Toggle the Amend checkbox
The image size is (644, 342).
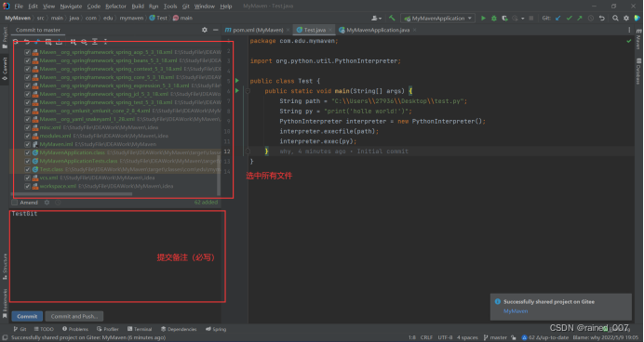point(15,203)
